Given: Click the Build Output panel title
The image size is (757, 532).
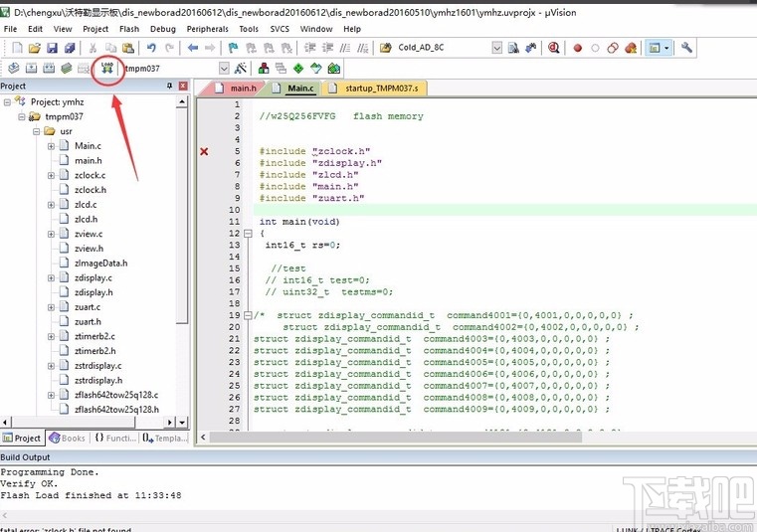Looking at the screenshot, I should coord(25,457).
